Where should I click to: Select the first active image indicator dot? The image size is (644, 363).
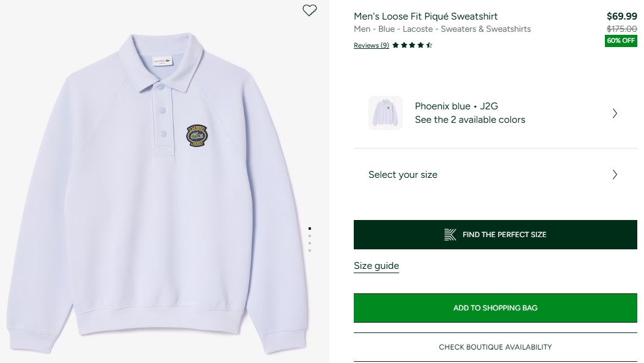(310, 228)
